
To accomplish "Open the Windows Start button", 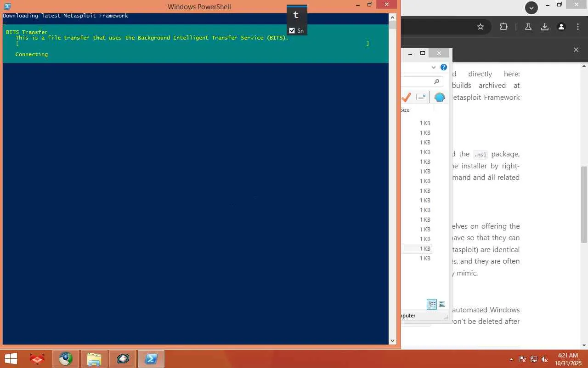I will (11, 359).
